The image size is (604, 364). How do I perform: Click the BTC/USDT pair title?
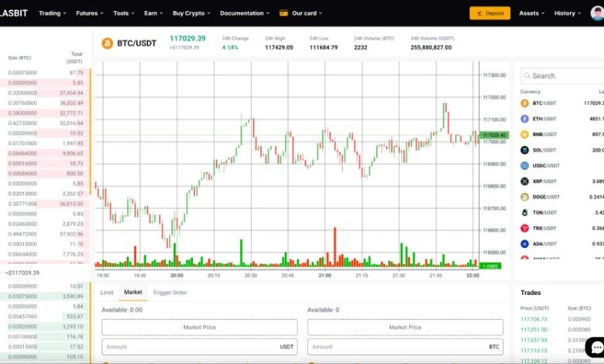pyautogui.click(x=137, y=43)
